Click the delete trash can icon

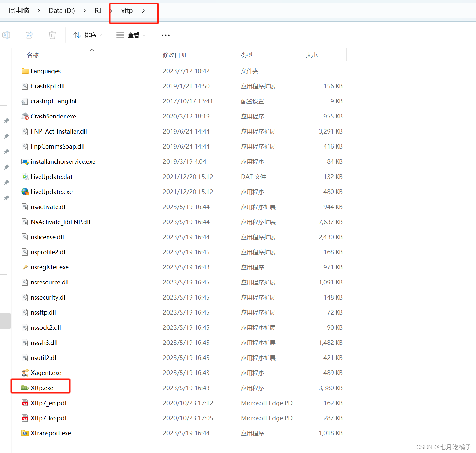52,35
